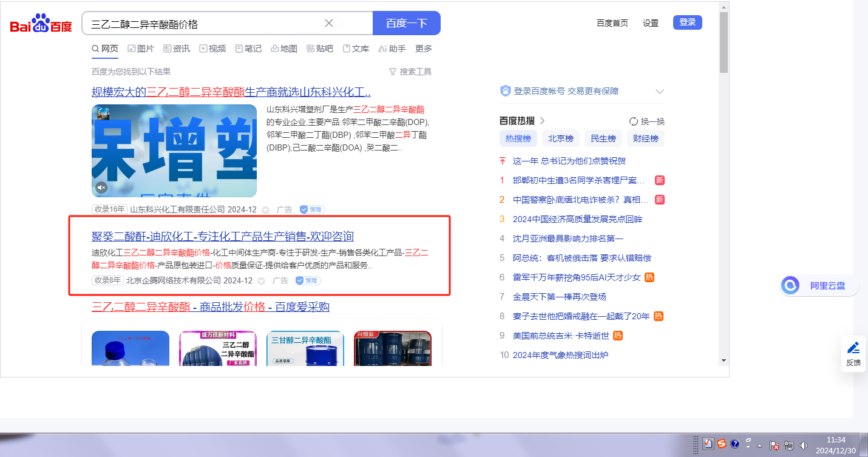Switch to the 资讯 search tab
868x457 pixels.
coord(177,49)
